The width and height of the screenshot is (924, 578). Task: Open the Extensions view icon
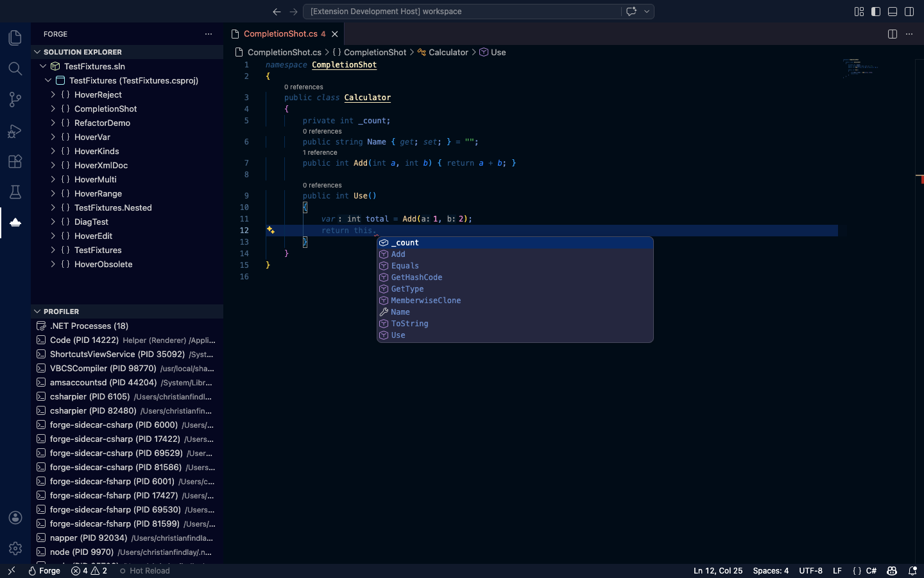tap(15, 161)
